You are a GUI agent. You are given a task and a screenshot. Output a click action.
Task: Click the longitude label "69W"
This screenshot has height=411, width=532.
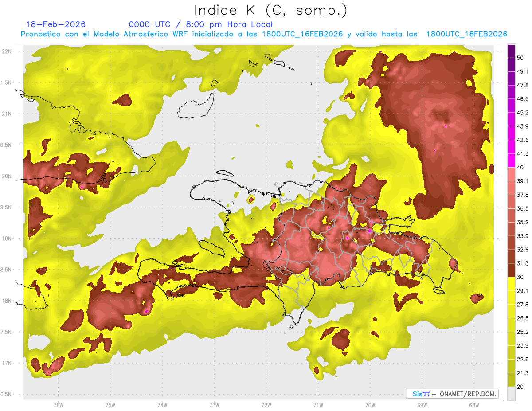(x=422, y=405)
